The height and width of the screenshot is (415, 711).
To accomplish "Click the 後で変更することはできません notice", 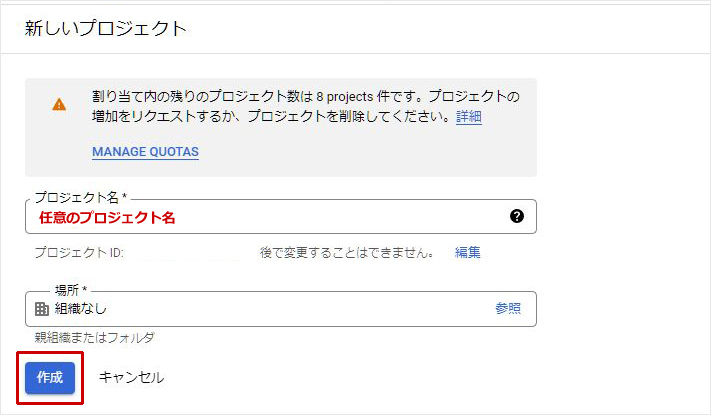I will click(x=346, y=253).
